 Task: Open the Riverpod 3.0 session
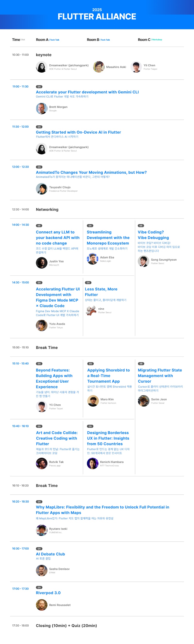tap(48, 593)
